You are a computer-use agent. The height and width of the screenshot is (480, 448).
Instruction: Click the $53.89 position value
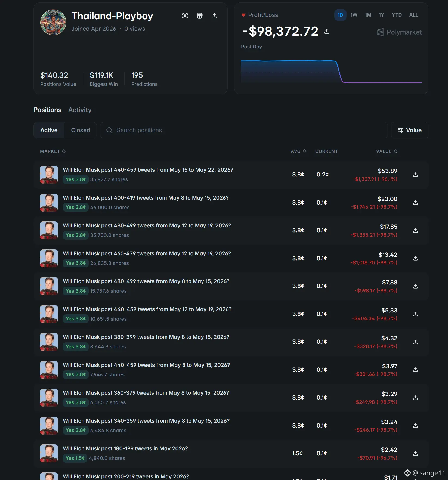coord(388,171)
